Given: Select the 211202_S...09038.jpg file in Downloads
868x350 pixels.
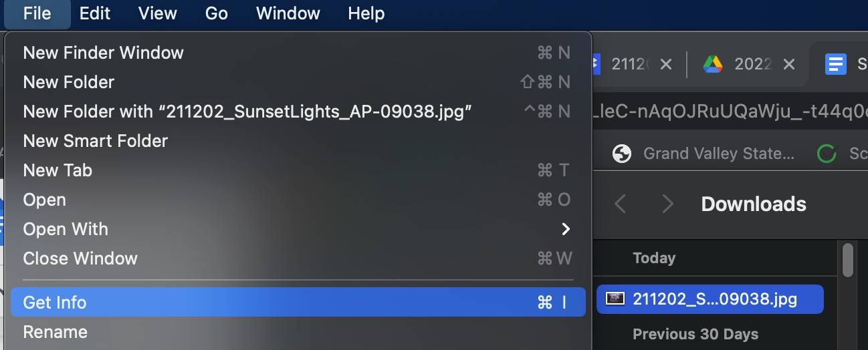Looking at the screenshot, I should 710,299.
